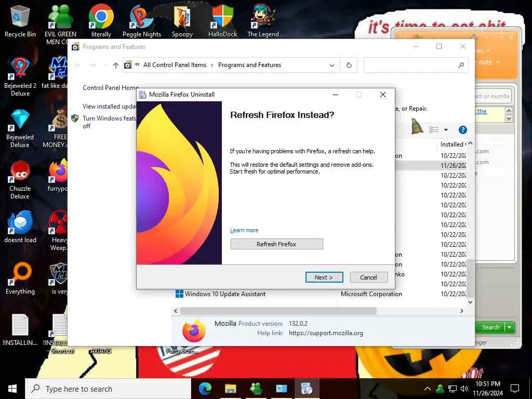Click the Control Panel search box
Image resolution: width=532 pixels, height=399 pixels.
tap(416, 65)
